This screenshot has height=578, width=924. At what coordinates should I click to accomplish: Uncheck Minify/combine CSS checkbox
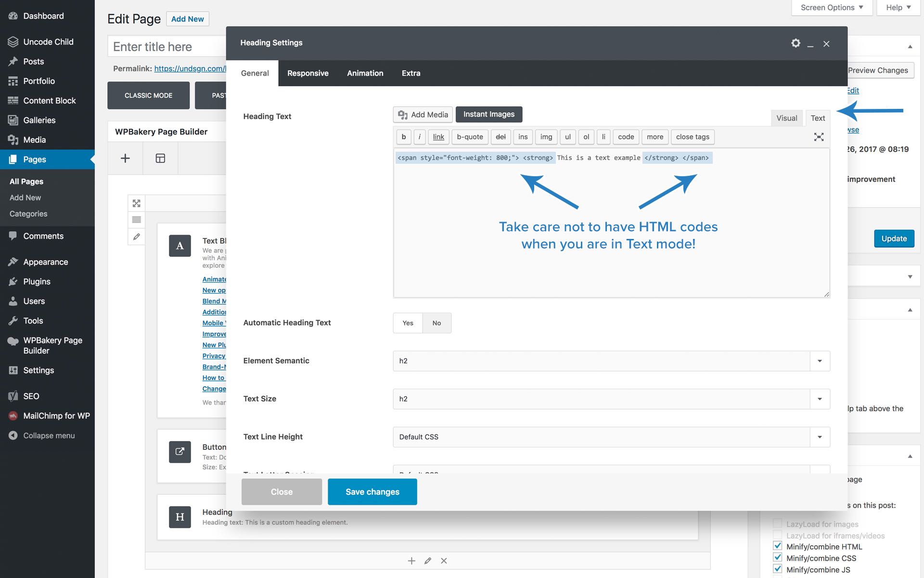tap(777, 558)
